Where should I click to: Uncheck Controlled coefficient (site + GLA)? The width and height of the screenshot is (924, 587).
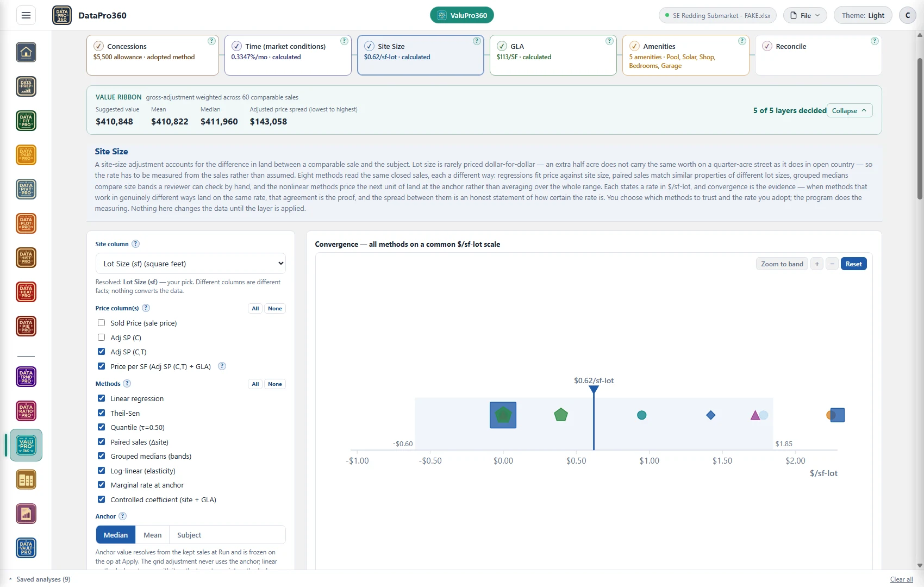click(101, 499)
